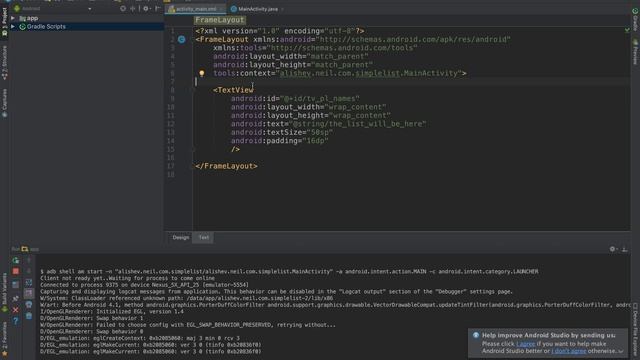This screenshot has height=360, width=640.
Task: Open Project panel gear settings
Action: click(x=146, y=8)
